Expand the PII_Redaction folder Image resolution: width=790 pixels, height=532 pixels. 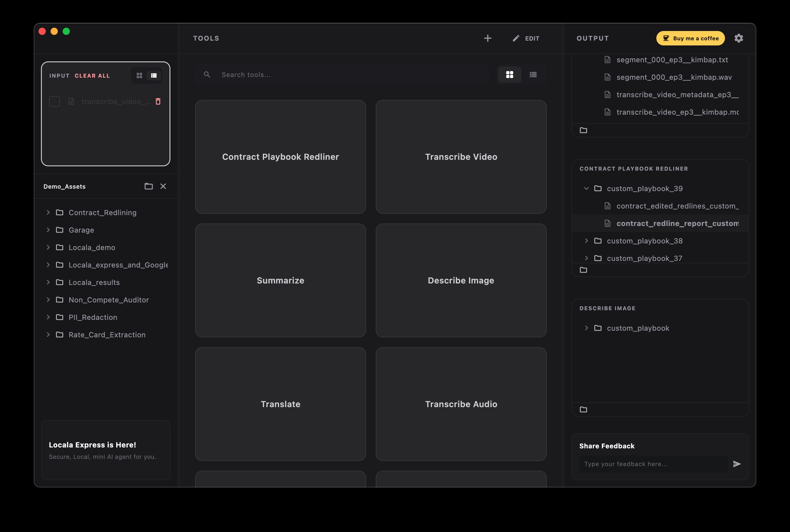click(x=48, y=317)
